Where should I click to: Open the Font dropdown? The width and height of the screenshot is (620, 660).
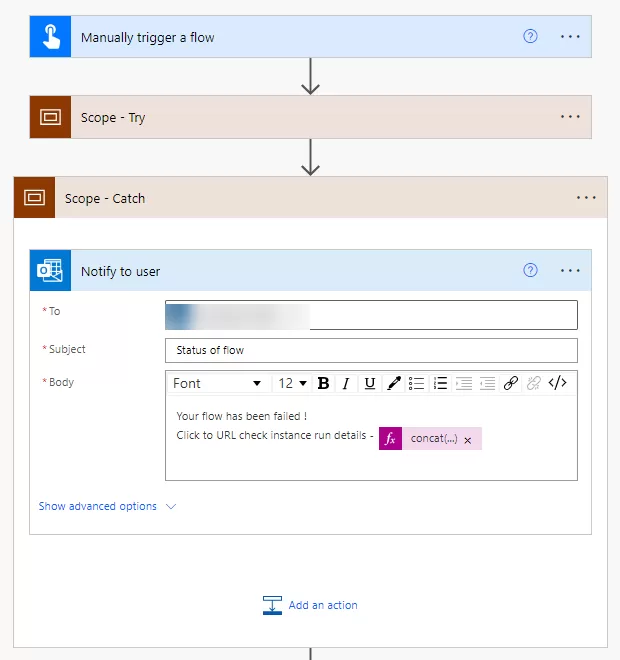click(x=217, y=383)
